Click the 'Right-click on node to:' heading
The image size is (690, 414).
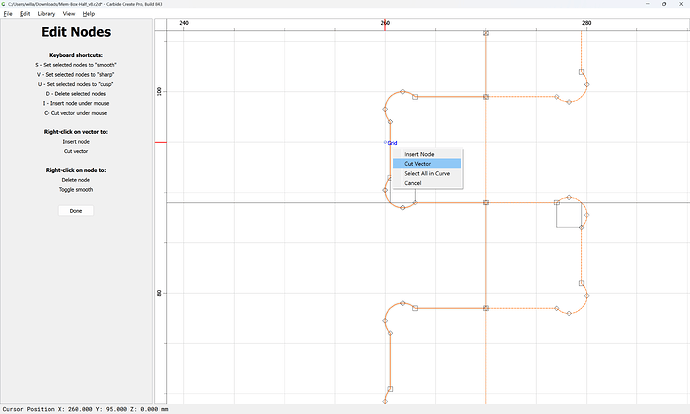(x=76, y=170)
